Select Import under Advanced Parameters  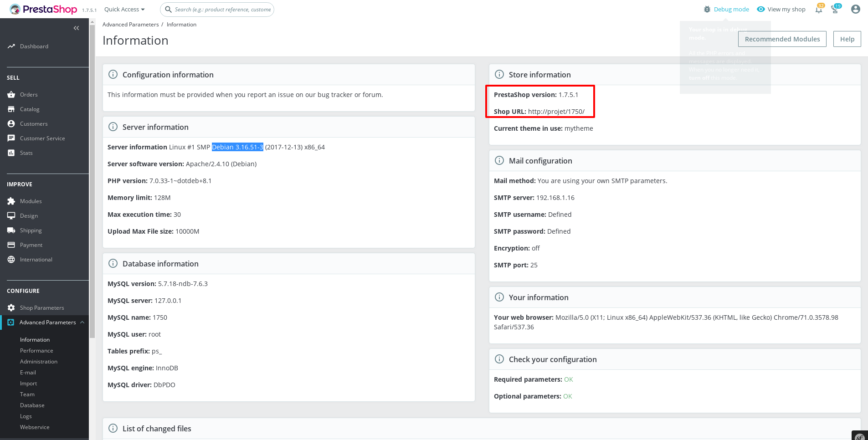click(28, 384)
